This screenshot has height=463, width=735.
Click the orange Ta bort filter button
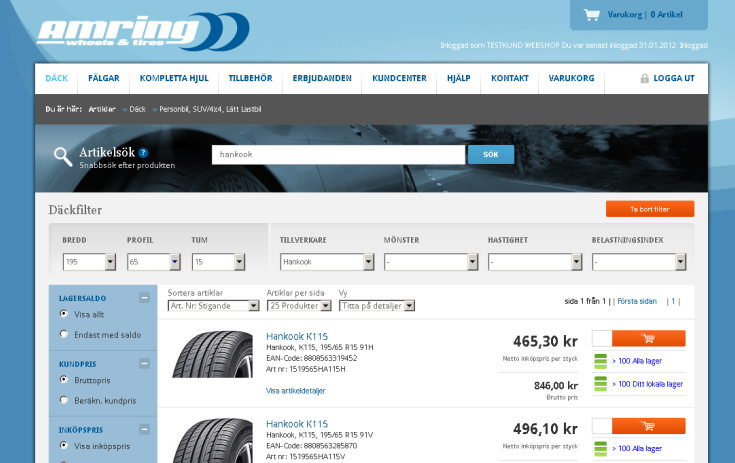tap(650, 209)
